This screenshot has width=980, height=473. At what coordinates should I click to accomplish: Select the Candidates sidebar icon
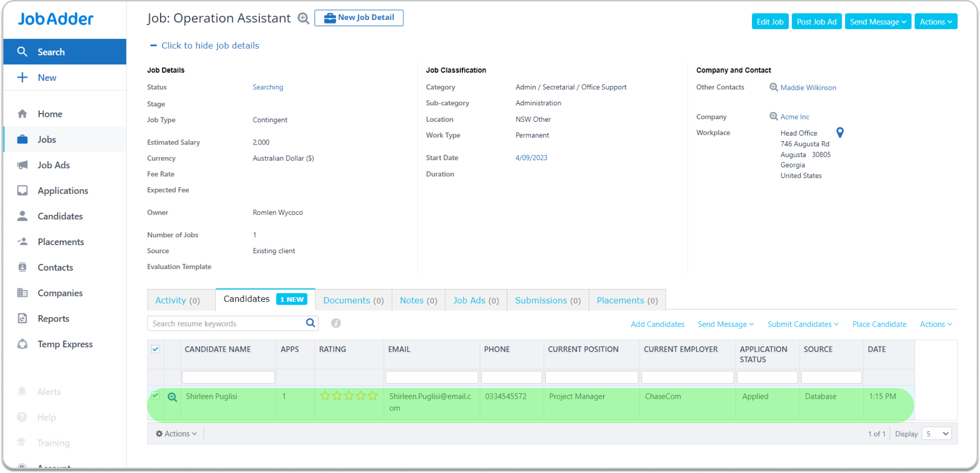[x=22, y=216]
